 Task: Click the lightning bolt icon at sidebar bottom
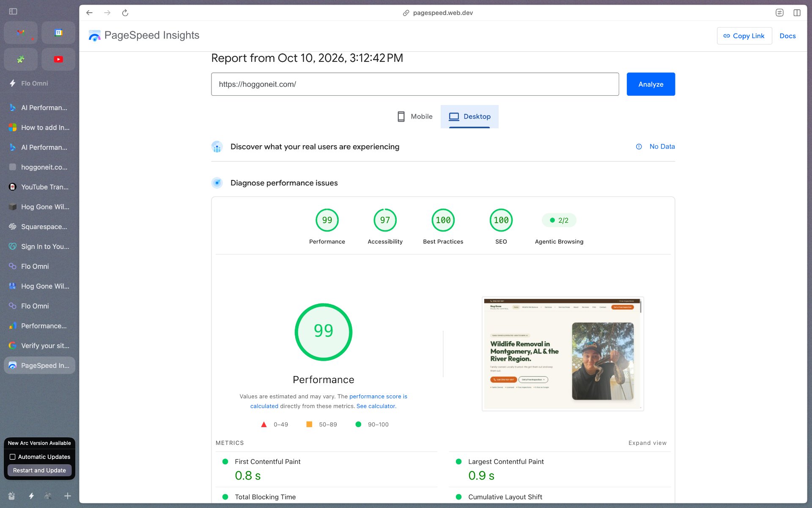pyautogui.click(x=31, y=496)
